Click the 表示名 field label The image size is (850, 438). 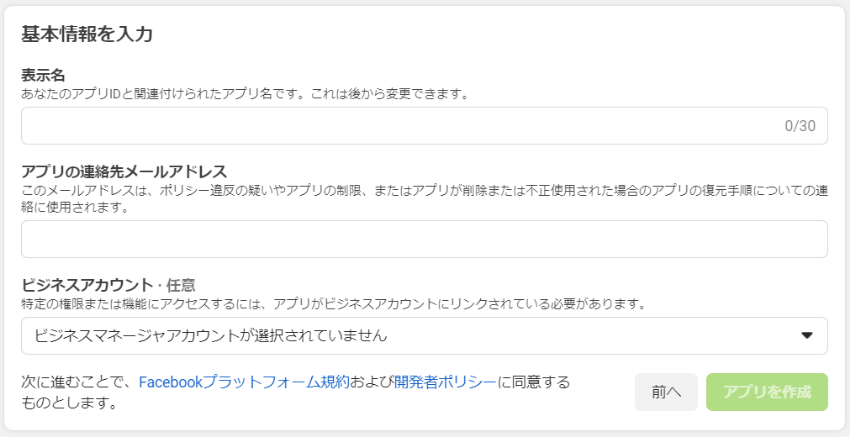tap(43, 75)
